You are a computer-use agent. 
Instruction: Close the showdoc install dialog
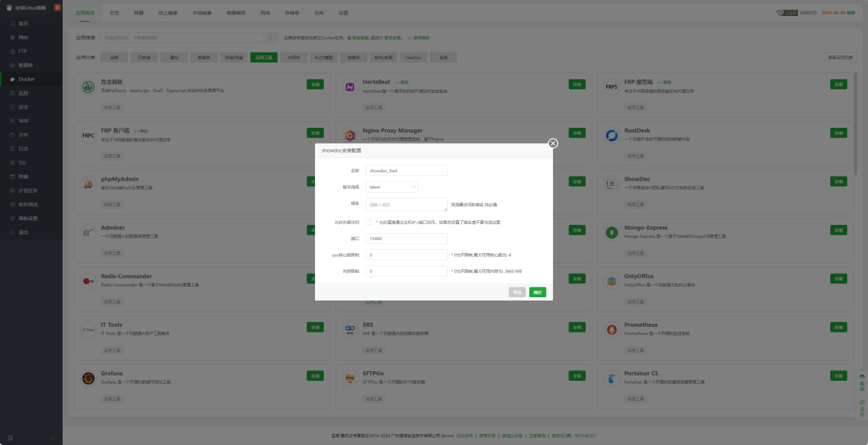552,143
